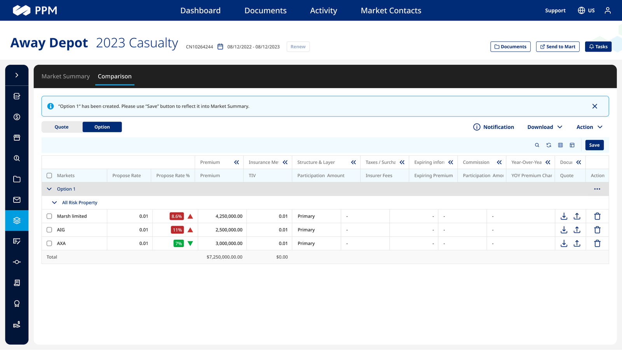The width and height of the screenshot is (622, 364).
Task: Click the Documents button near Tasks
Action: (510, 47)
